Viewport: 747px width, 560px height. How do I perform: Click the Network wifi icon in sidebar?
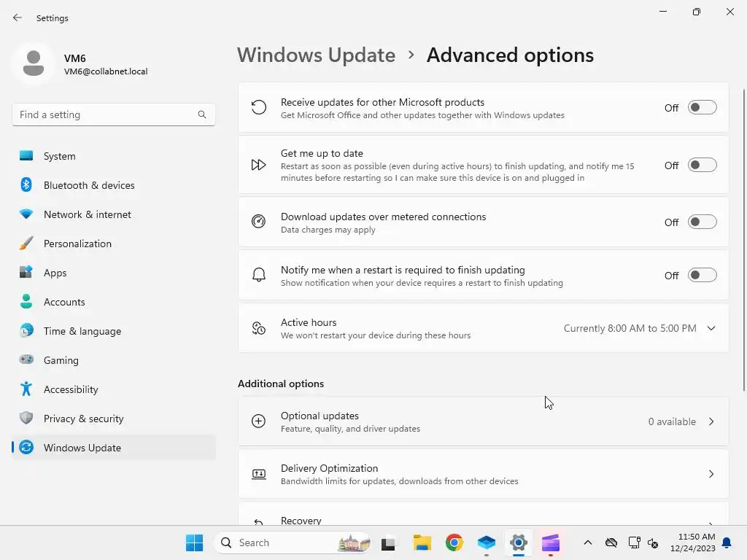point(26,214)
